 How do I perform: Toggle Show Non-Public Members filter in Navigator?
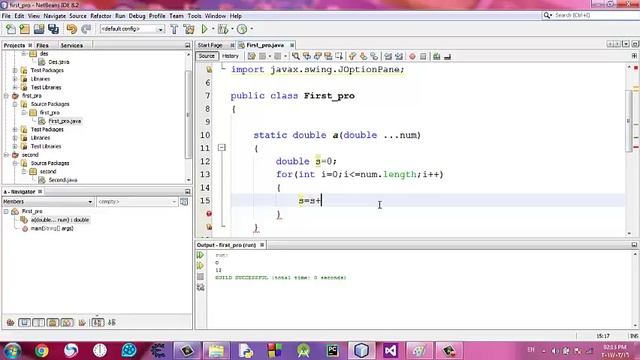[x=53, y=322]
